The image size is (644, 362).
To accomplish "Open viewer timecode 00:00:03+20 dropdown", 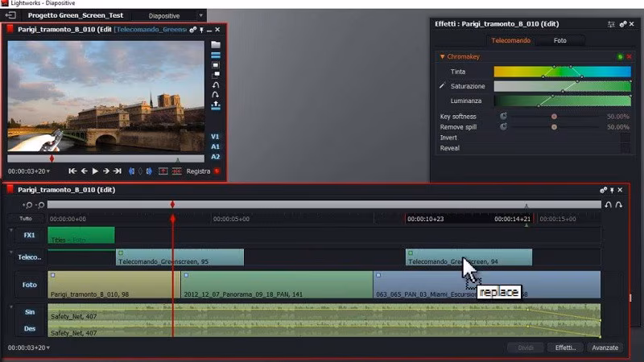I will click(48, 171).
